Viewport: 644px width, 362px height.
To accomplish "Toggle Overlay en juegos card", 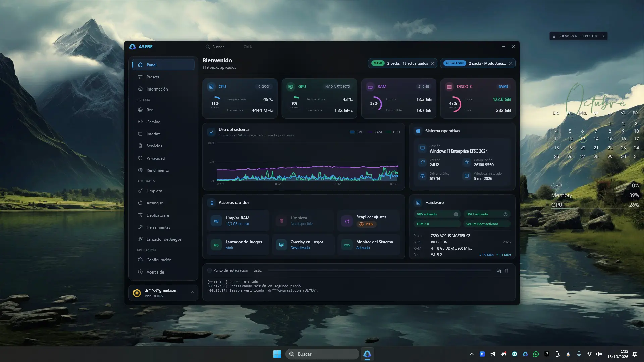I will tap(304, 245).
